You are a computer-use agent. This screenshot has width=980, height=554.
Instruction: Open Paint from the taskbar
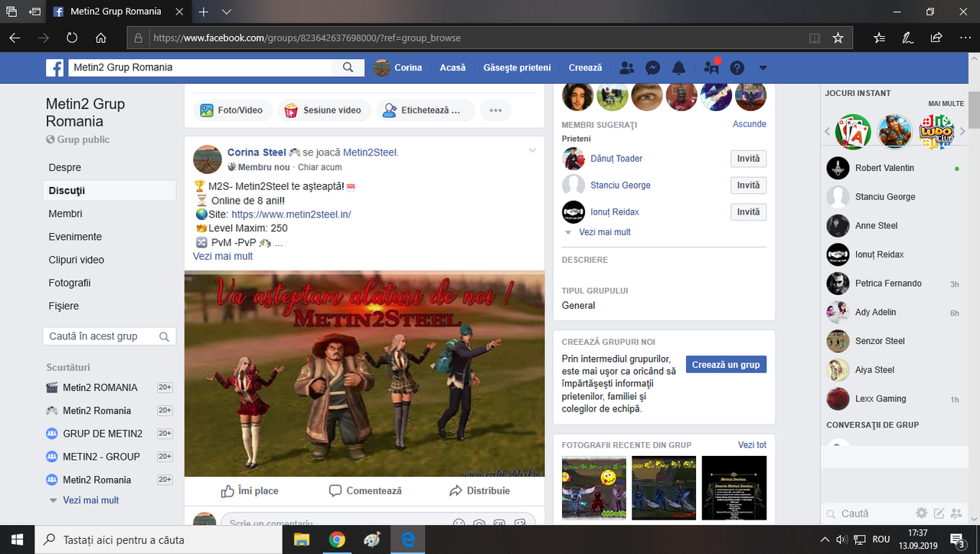[x=372, y=539]
